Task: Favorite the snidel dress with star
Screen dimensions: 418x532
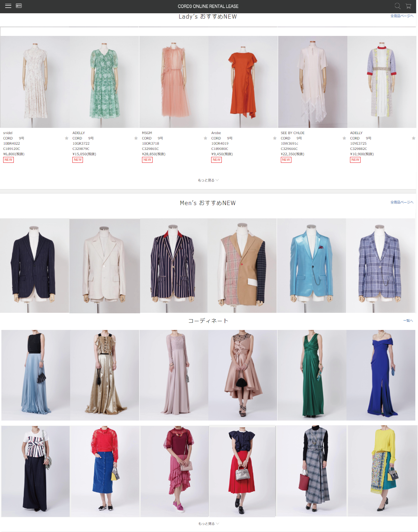Action: [x=67, y=138]
